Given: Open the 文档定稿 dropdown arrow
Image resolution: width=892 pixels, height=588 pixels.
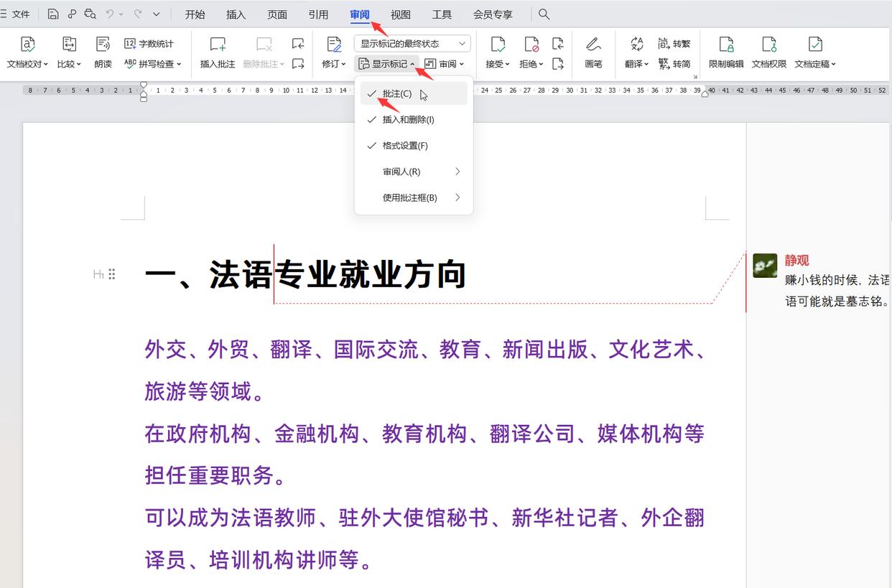Looking at the screenshot, I should 834,65.
